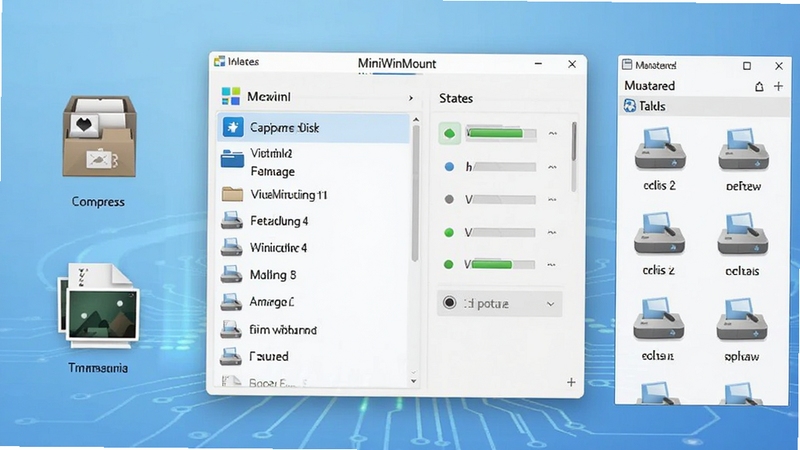Image resolution: width=800 pixels, height=450 pixels.
Task: Maximize the Manatered window
Action: coord(747,66)
